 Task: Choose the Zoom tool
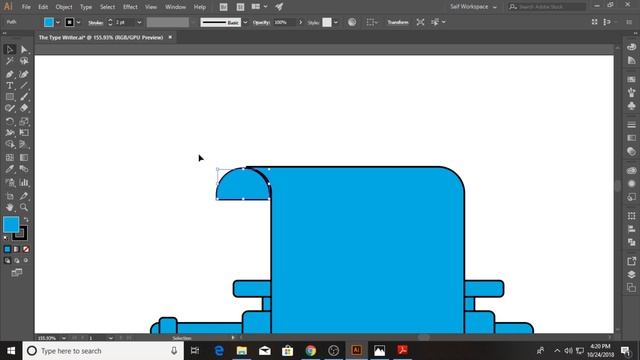coord(24,207)
